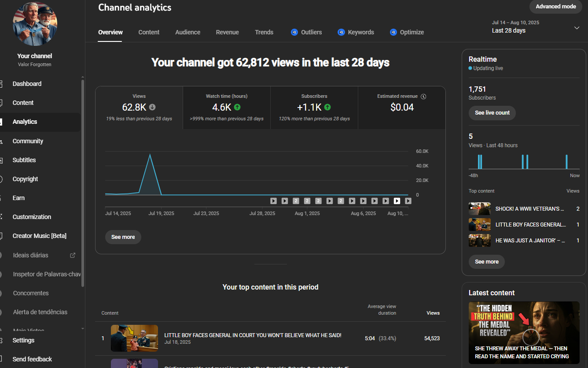The image size is (588, 368).
Task: Click the See live count button
Action: 492,113
